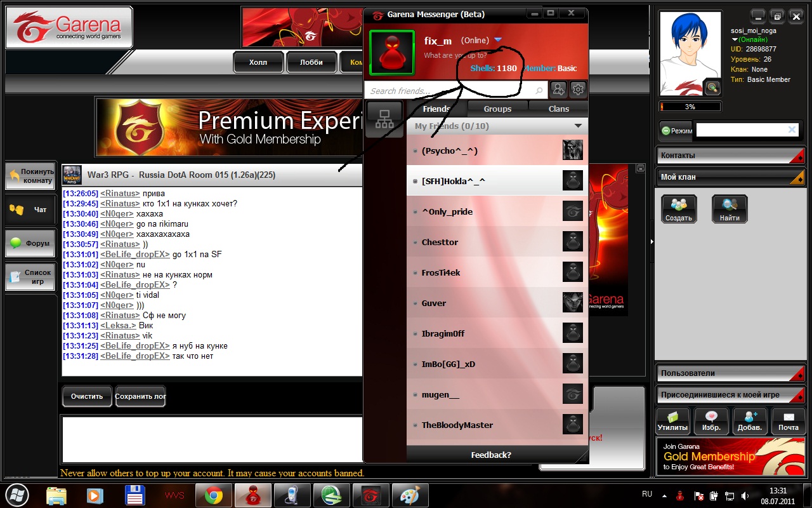Open Google Chrome from the taskbar

(x=213, y=495)
